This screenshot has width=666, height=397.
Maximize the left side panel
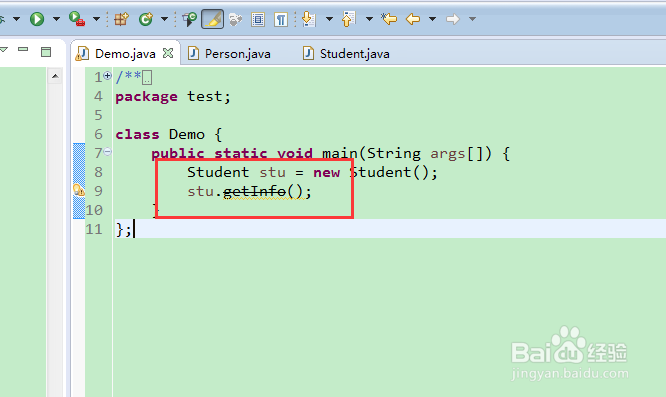point(46,52)
